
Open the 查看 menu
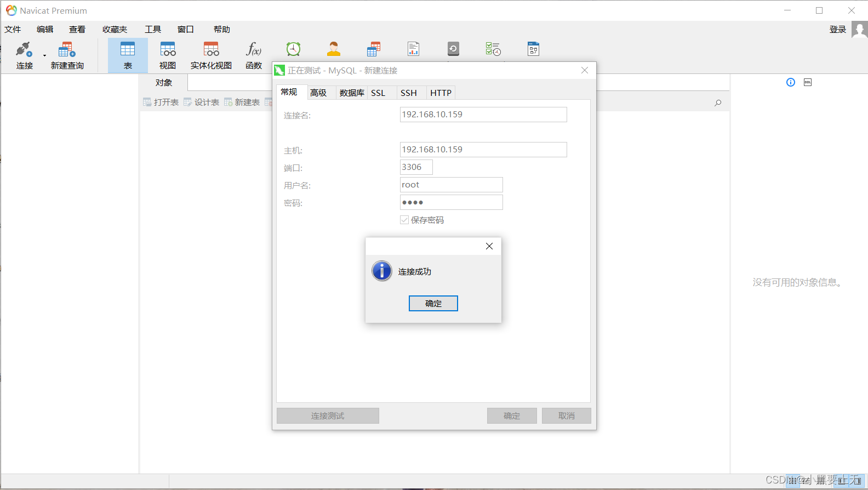(77, 30)
